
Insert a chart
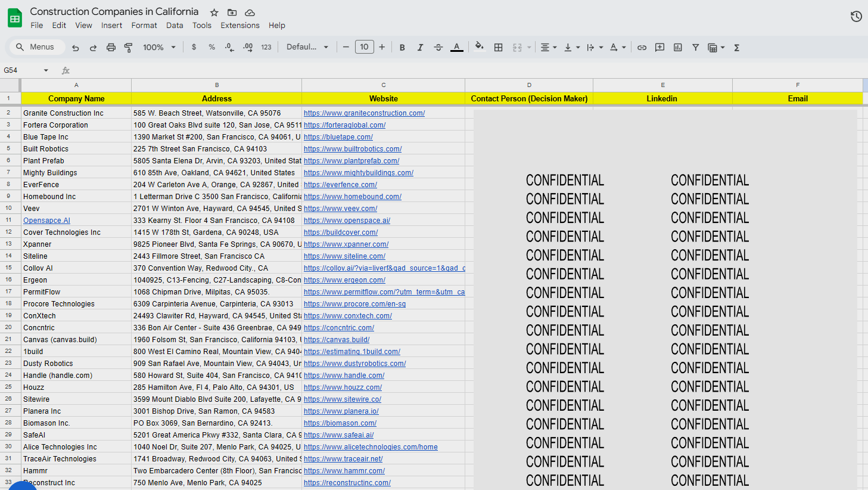(677, 48)
